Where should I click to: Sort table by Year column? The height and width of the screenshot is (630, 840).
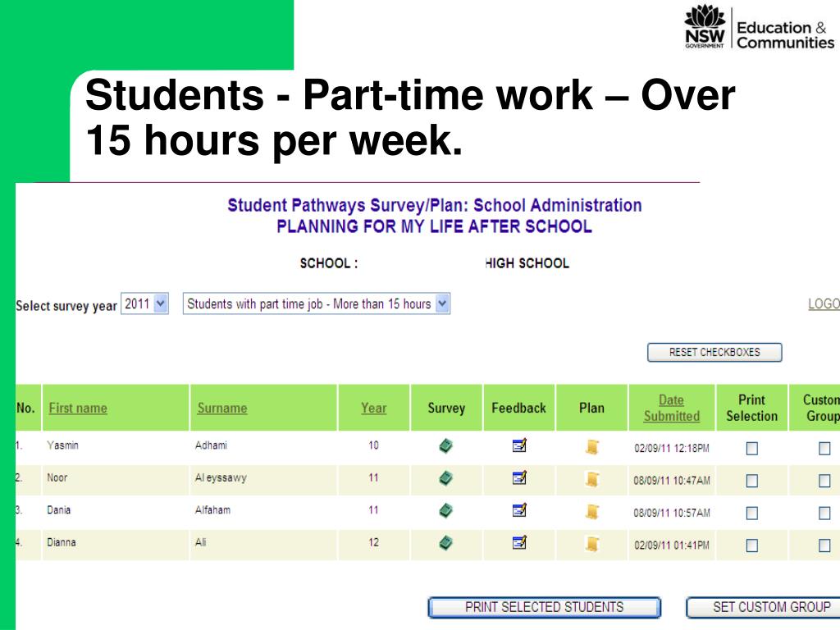tap(373, 409)
